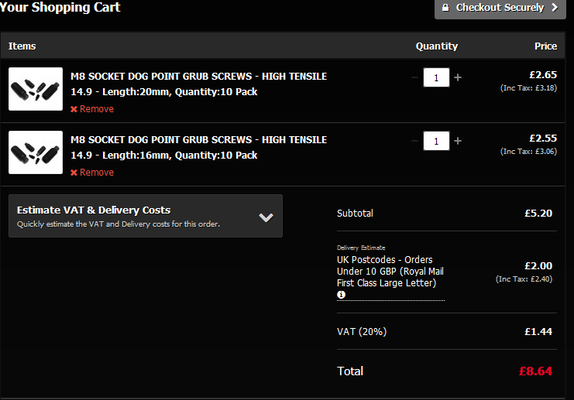Click quantity field for 16mm screws
Screen dimensions: 574x400
point(436,141)
